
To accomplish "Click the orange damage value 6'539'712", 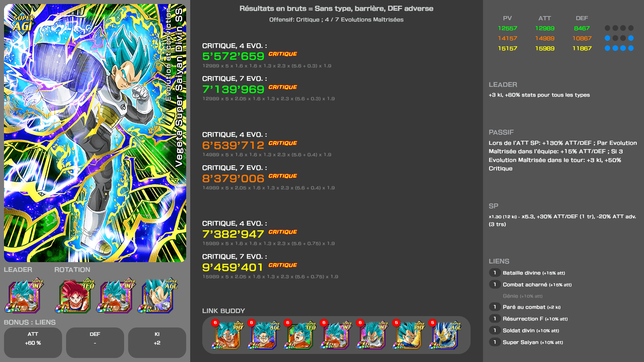I will click(x=233, y=145).
